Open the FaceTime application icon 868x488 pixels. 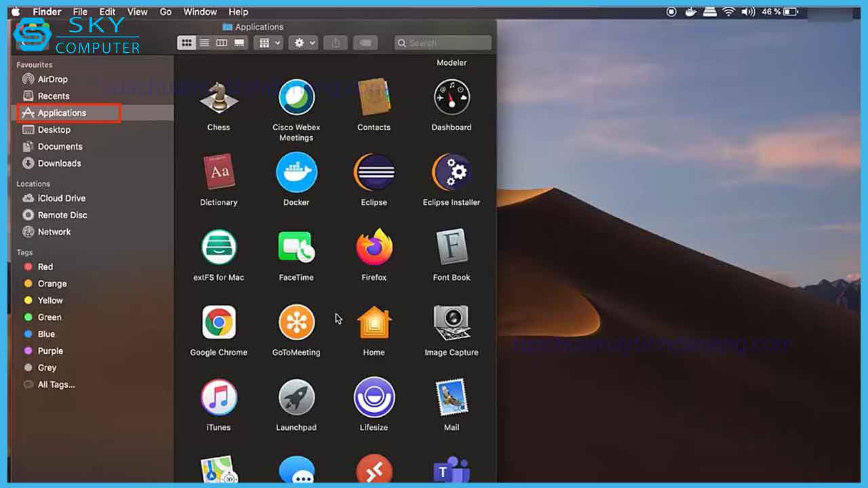pyautogui.click(x=296, y=247)
